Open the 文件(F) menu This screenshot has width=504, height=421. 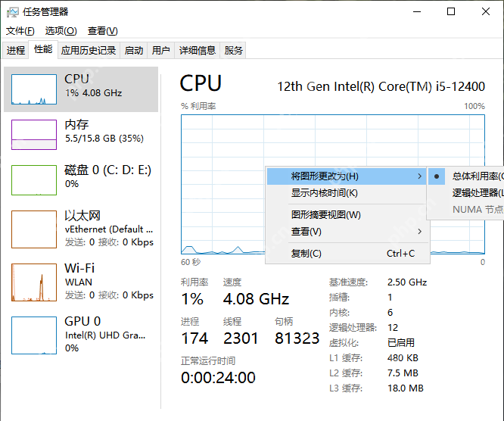click(20, 31)
